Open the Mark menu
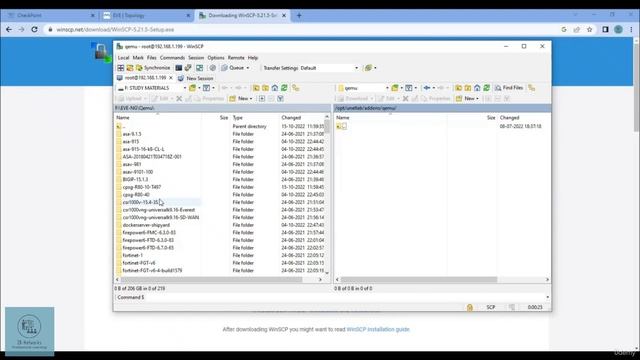The width and height of the screenshot is (640, 360). (138, 58)
